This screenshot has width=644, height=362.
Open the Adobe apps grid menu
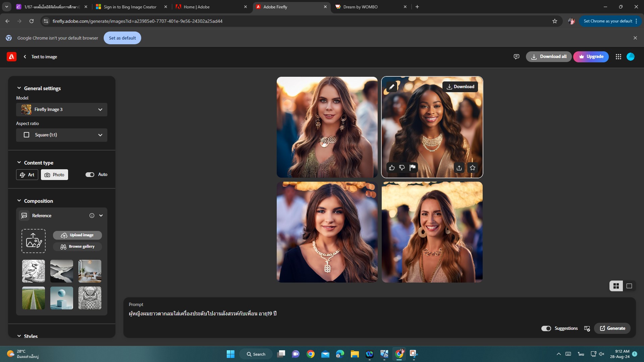pos(618,57)
